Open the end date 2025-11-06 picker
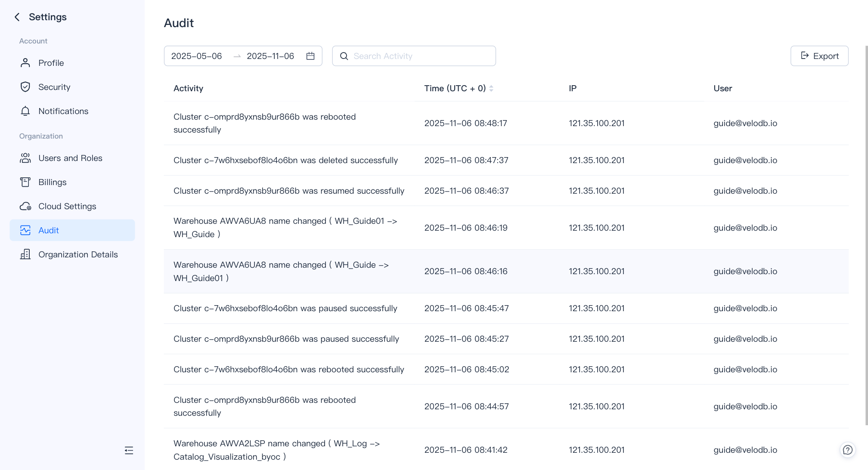 click(x=270, y=56)
